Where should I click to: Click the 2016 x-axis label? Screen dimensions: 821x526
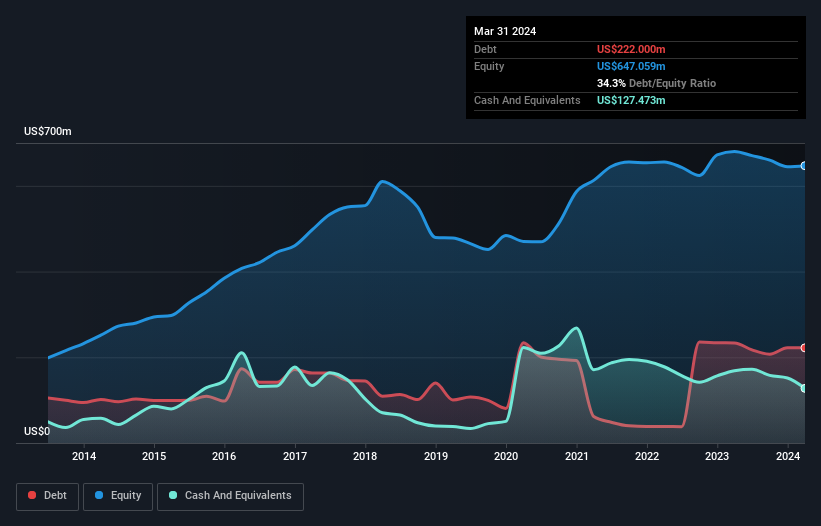tap(224, 456)
